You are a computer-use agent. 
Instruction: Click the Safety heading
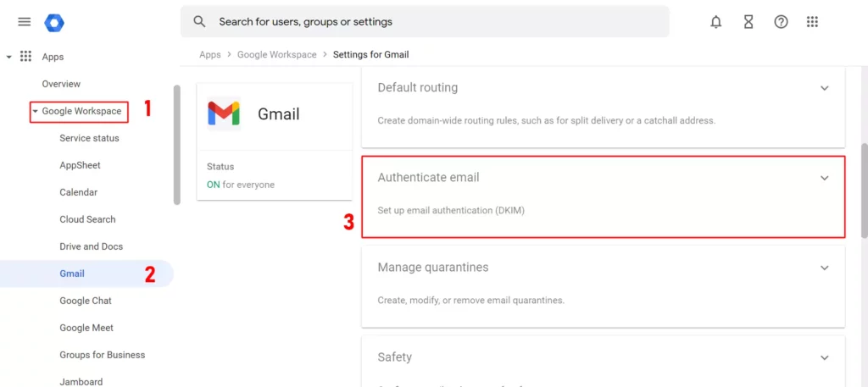point(395,357)
